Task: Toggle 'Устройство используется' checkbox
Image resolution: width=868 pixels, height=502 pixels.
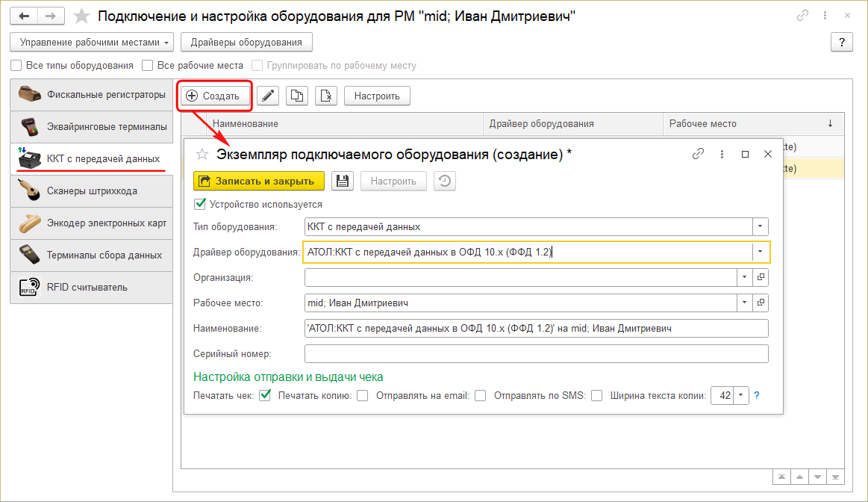Action: (199, 204)
